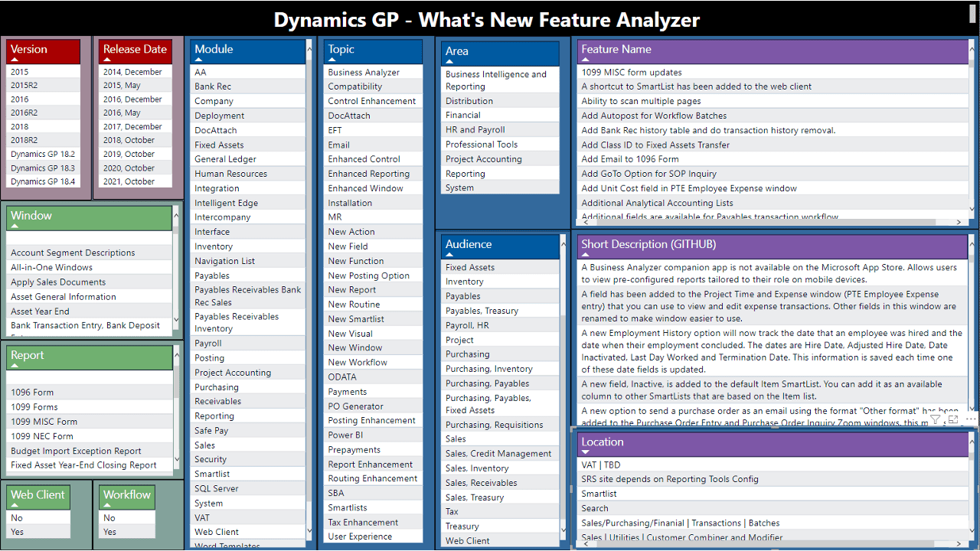The image size is (980, 551).
Task: Click sort arrow under Feature Name header
Action: [586, 60]
